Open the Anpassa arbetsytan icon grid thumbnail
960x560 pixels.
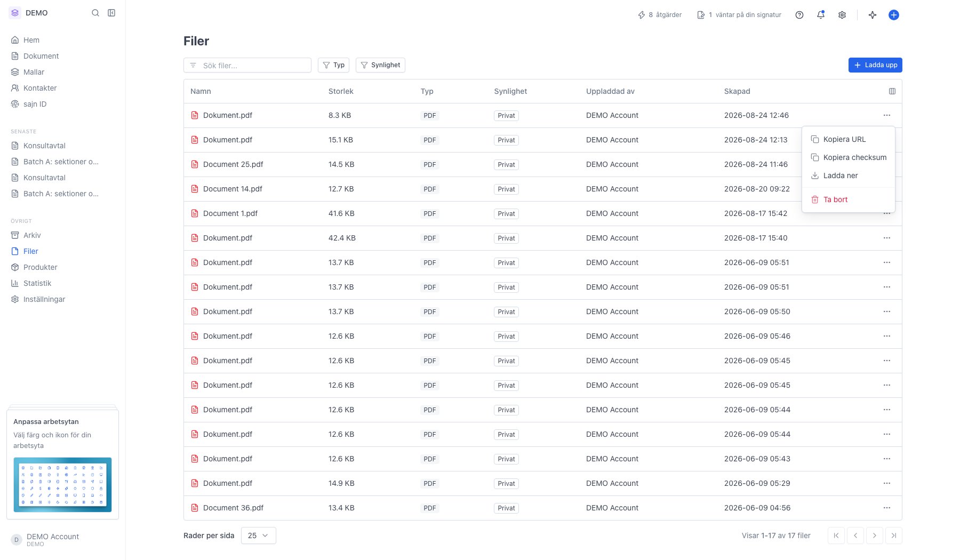pos(62,485)
